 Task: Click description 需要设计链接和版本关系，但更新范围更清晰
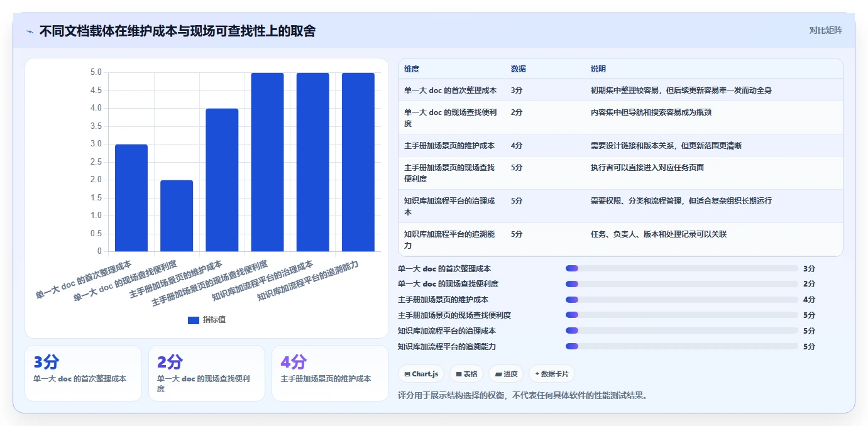click(x=666, y=146)
